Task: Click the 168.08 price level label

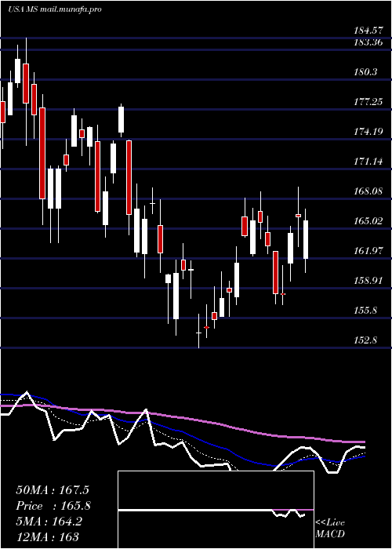Action: [368, 191]
